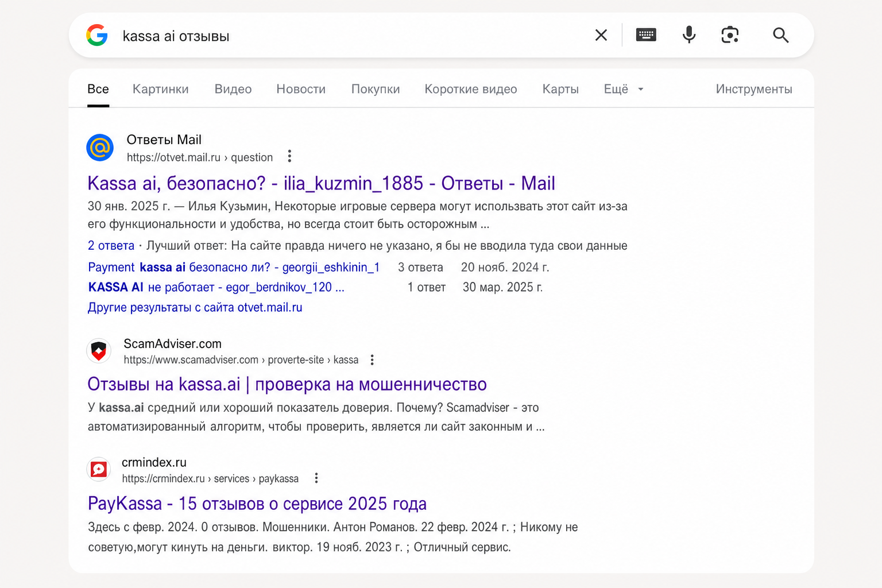This screenshot has height=588, width=882.
Task: Click the Ответы Mail favicon icon
Action: click(100, 148)
